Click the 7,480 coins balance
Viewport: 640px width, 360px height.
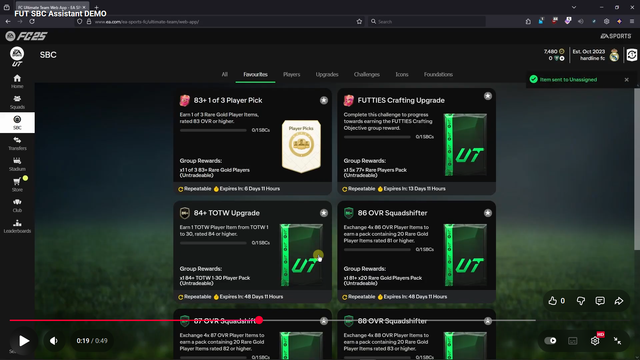pos(553,51)
